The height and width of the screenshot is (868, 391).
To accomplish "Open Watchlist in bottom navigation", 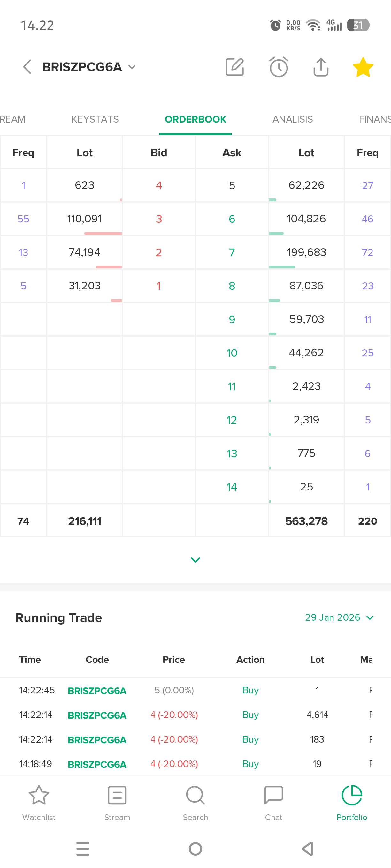I will point(39,802).
